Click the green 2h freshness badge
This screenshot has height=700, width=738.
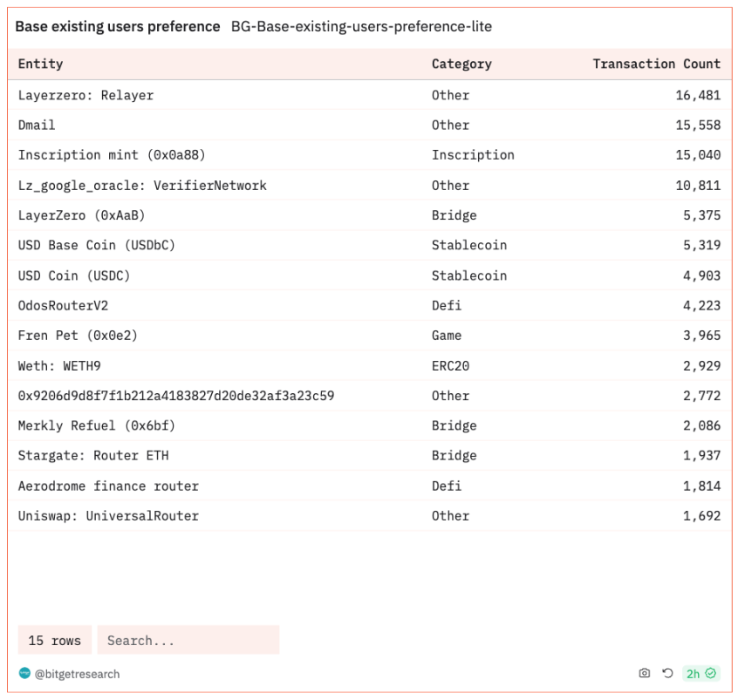(700, 673)
